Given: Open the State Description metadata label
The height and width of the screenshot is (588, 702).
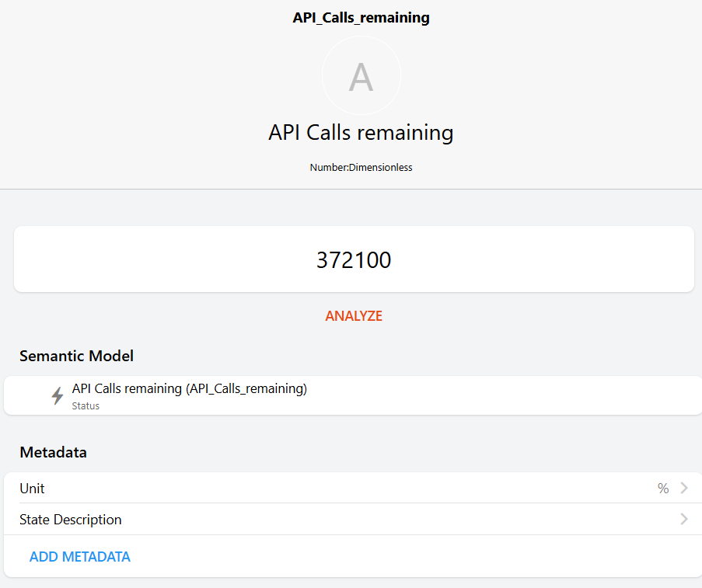Looking at the screenshot, I should (x=71, y=520).
